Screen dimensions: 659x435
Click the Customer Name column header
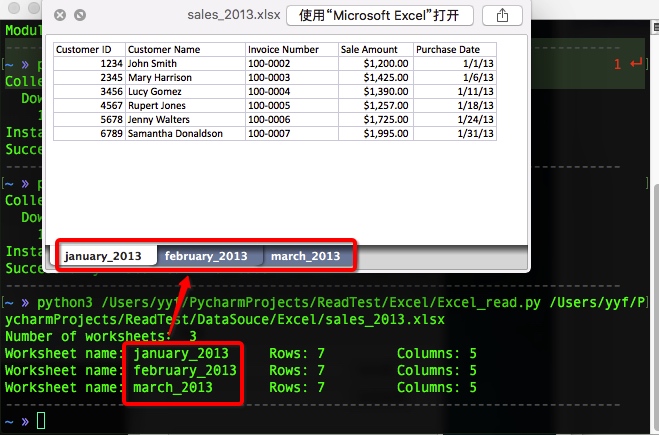click(x=185, y=49)
